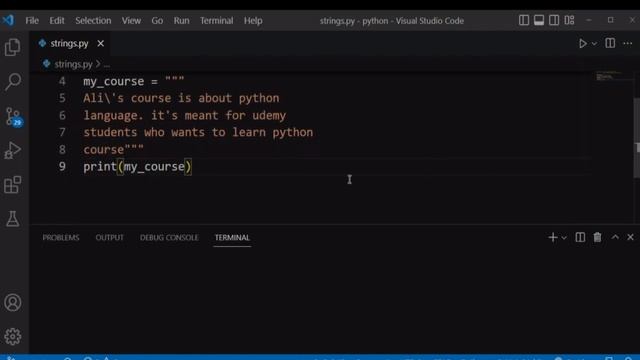The image size is (640, 360).
Task: Place cursor on line 9 print statement
Action: 137,167
